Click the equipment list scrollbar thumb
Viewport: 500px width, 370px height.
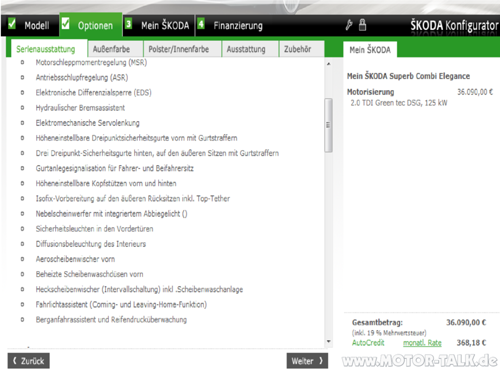pos(328,125)
